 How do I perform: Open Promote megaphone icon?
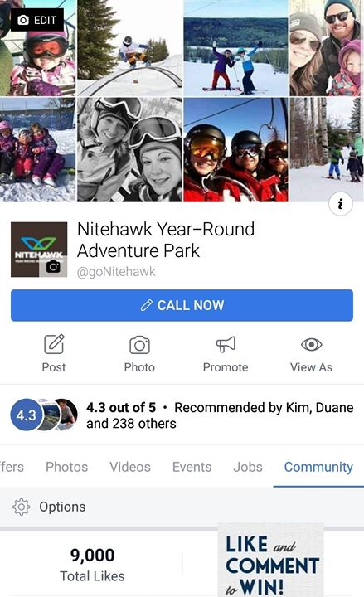point(226,344)
